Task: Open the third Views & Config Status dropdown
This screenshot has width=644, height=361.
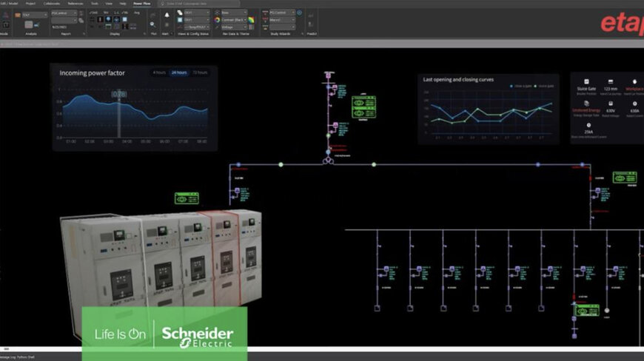Action: point(197,27)
